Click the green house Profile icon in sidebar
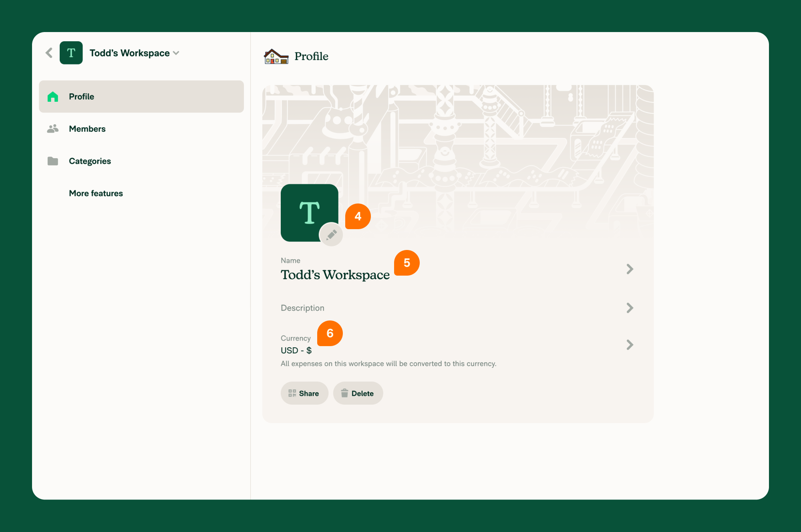Viewport: 801px width, 532px height. 53,97
